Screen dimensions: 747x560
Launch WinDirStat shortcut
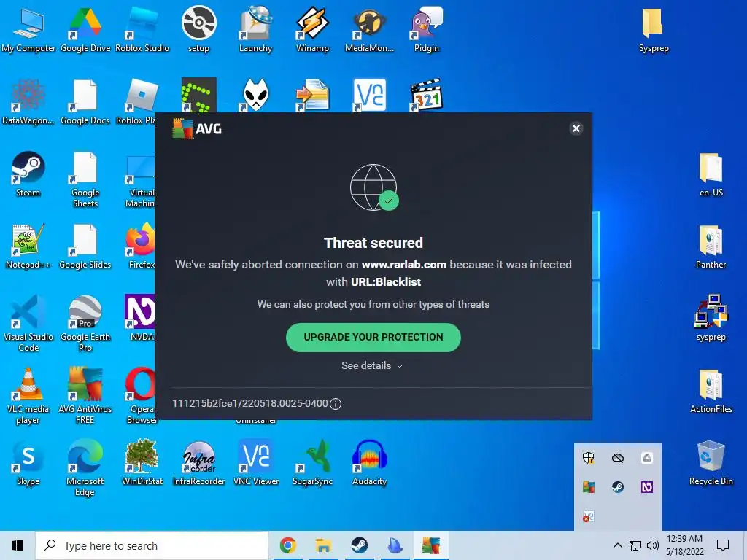coord(142,463)
